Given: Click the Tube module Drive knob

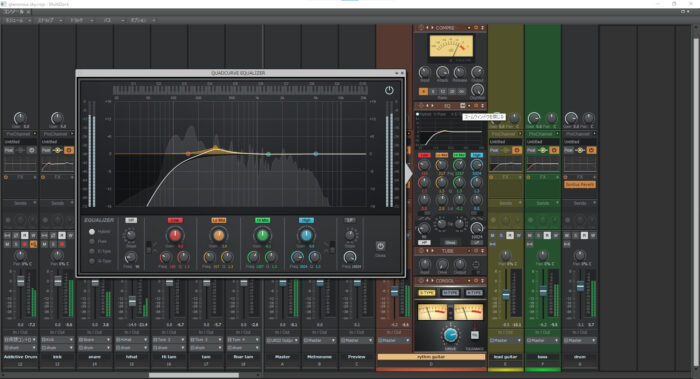Looking at the screenshot, I should [442, 264].
